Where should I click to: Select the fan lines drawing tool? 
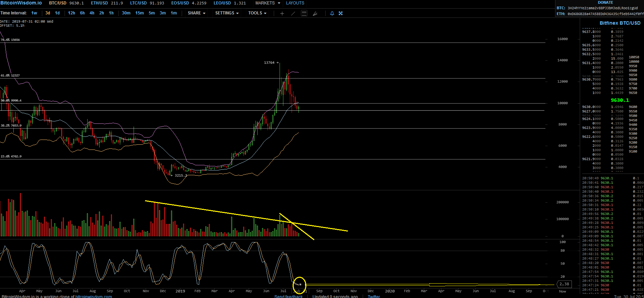tap(315, 13)
